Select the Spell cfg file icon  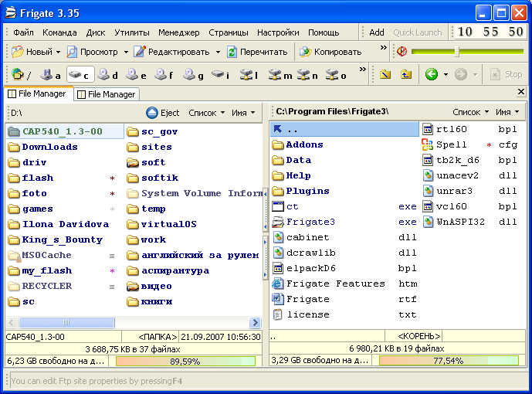click(428, 144)
